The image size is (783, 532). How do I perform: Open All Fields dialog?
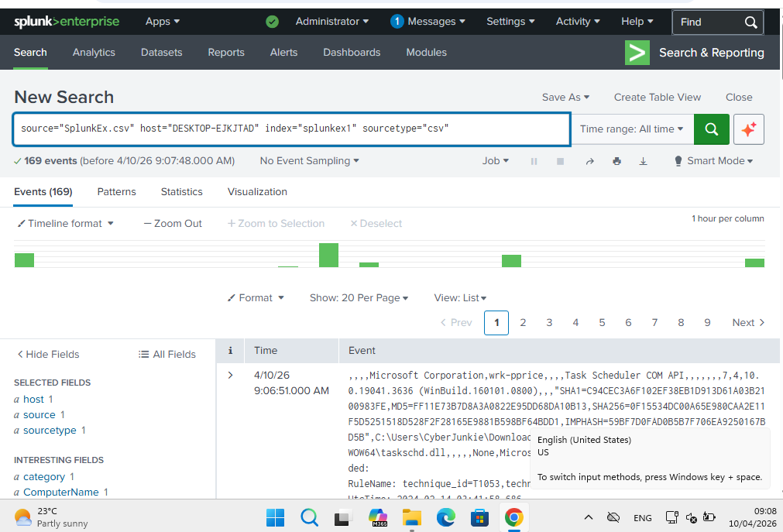pyautogui.click(x=167, y=354)
